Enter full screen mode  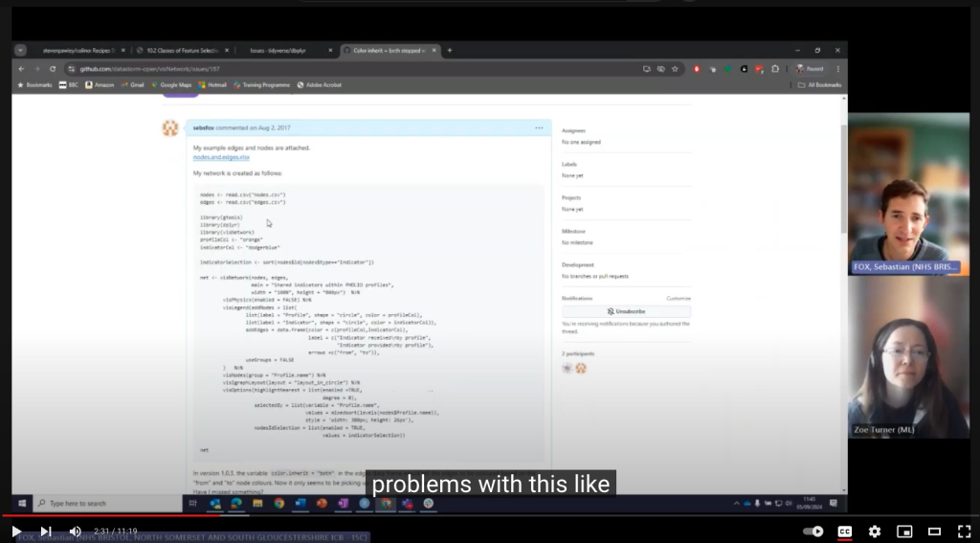coord(965,532)
